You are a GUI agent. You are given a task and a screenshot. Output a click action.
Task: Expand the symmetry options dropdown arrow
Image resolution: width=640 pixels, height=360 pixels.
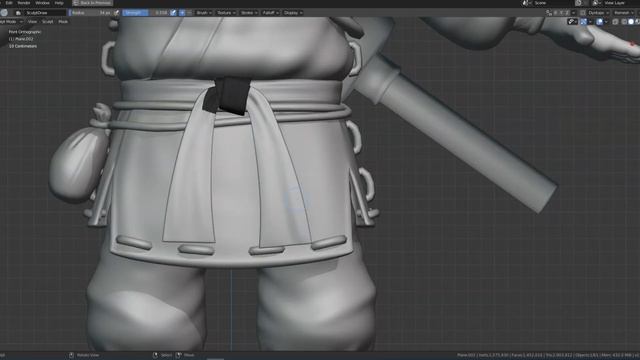573,13
